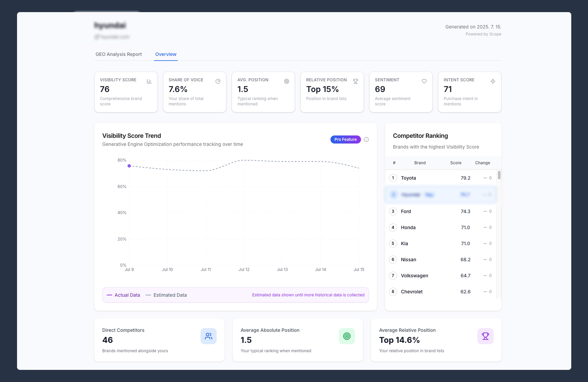Click the Competitor Ranking heading
Viewport: 588px width, 382px height.
[x=420, y=136]
